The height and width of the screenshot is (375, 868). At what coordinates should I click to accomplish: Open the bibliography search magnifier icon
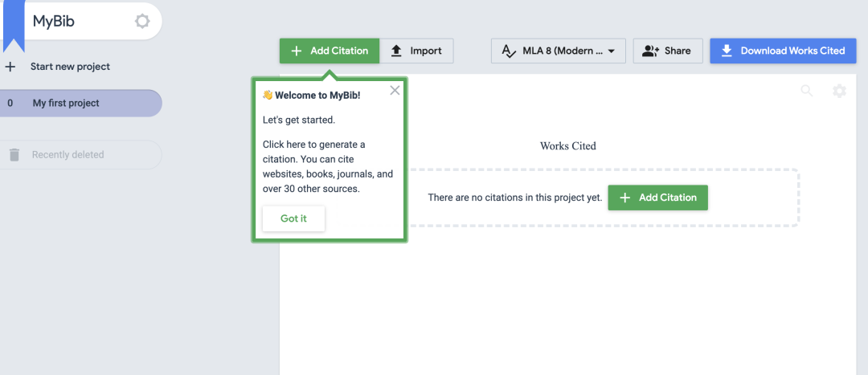coord(807,92)
